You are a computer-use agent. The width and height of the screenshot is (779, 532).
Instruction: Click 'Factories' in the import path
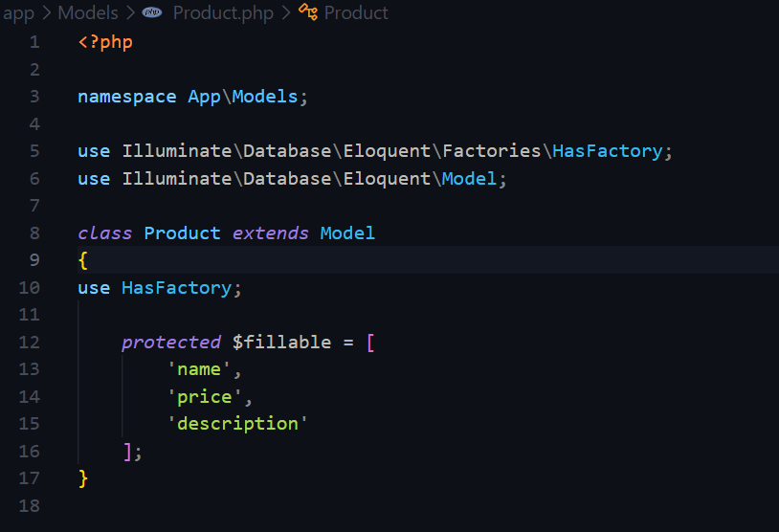coord(491,151)
